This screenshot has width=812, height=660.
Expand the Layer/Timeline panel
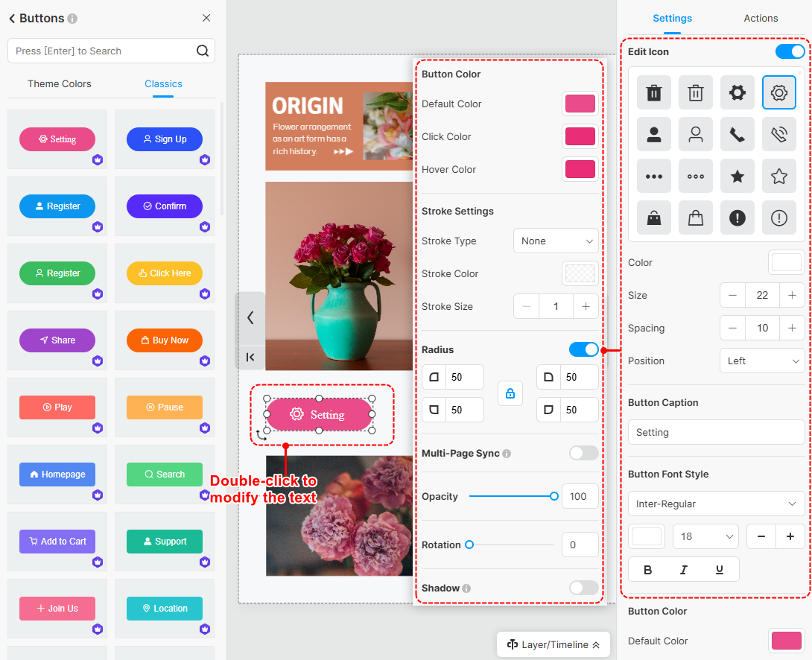[x=553, y=644]
